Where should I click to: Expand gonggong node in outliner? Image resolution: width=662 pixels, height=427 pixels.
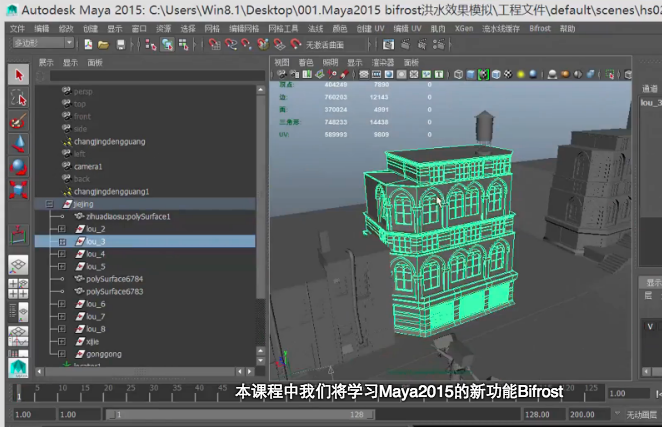click(62, 354)
